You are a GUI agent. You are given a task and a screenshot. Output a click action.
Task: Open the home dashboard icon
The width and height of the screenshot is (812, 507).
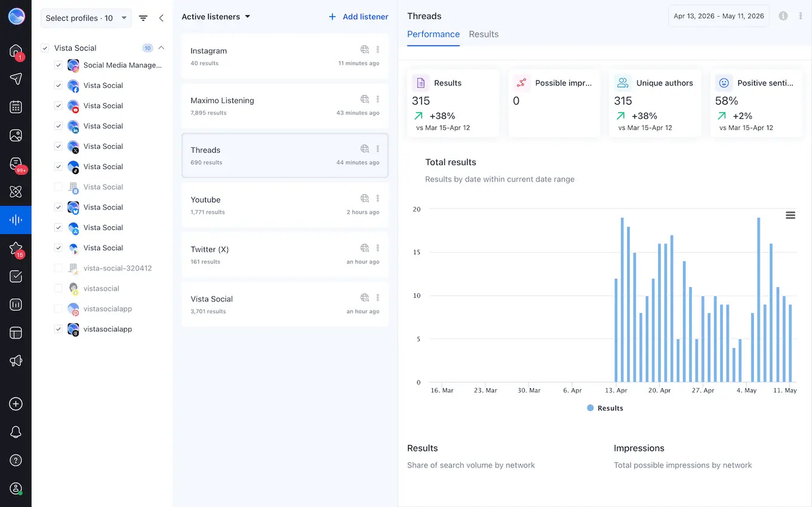[x=16, y=51]
